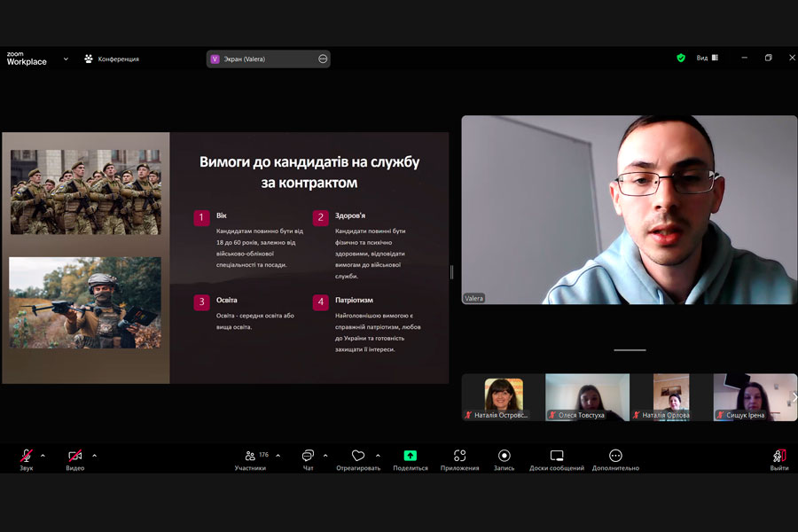Click the Патріотизм heading on the slide
Screen dimensions: 798x532
354,301
